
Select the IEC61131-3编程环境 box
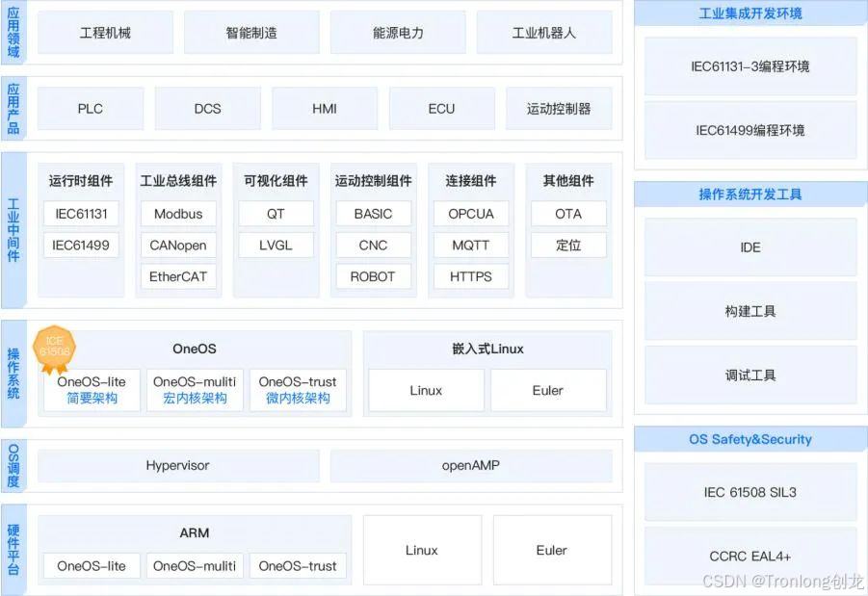[750, 66]
